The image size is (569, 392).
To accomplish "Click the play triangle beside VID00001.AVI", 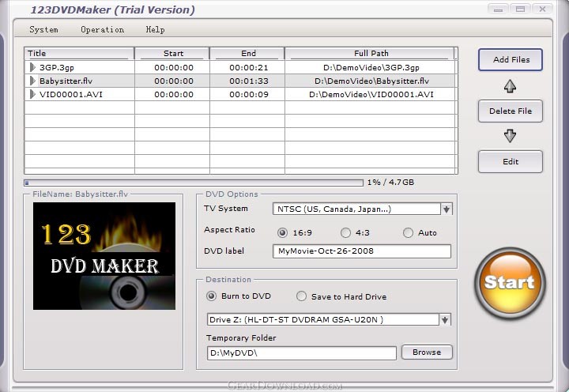I will [32, 94].
